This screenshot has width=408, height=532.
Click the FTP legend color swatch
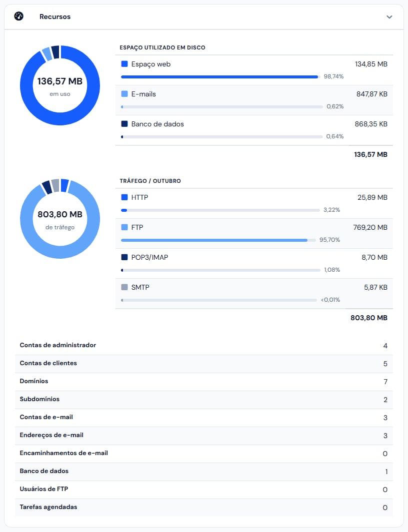(x=124, y=227)
